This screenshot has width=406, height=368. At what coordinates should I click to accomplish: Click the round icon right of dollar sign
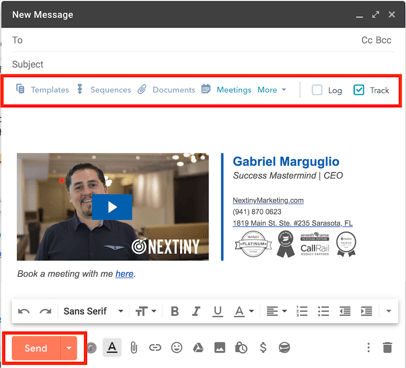[284, 348]
